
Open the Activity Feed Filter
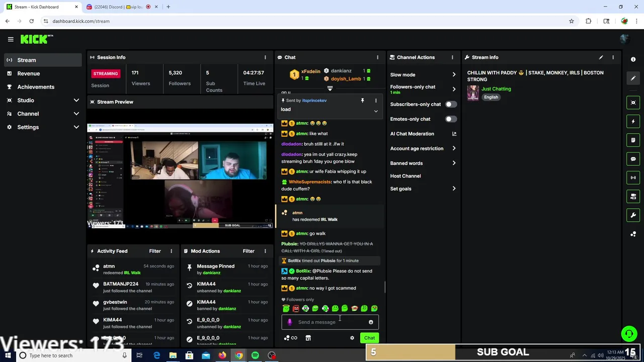tap(155, 251)
